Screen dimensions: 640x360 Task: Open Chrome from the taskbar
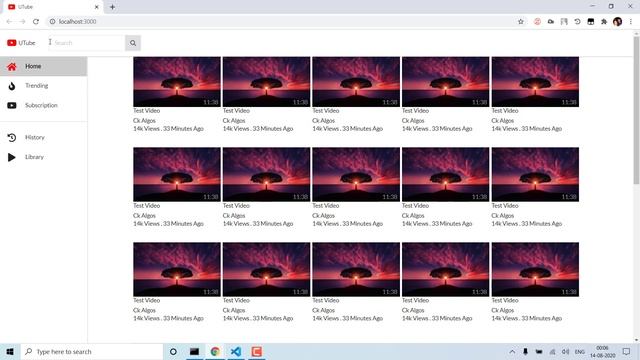(x=215, y=351)
